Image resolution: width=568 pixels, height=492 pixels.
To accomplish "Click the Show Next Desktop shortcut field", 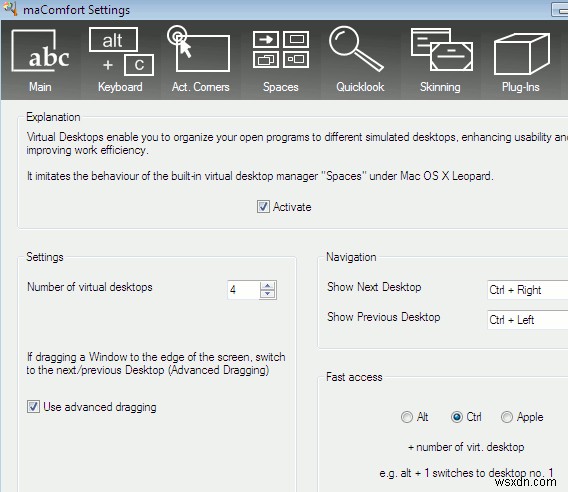I will click(x=527, y=290).
